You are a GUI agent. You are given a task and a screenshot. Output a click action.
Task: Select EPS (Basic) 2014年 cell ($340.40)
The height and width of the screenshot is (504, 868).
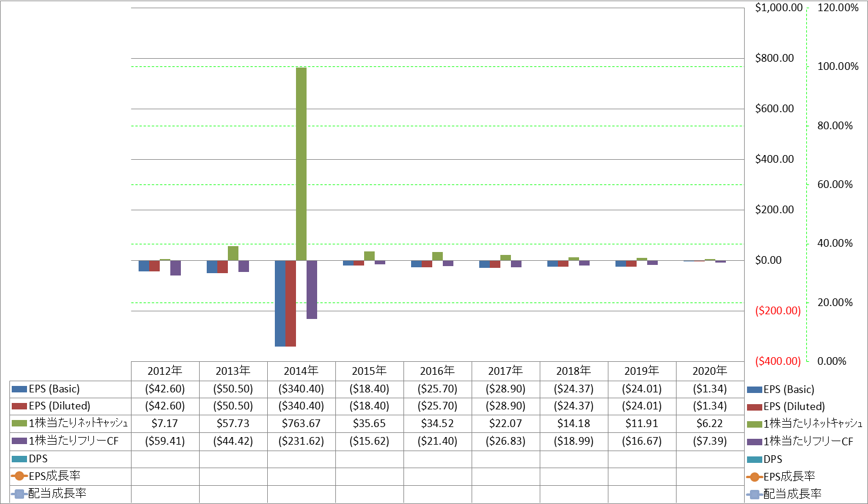pos(301,389)
